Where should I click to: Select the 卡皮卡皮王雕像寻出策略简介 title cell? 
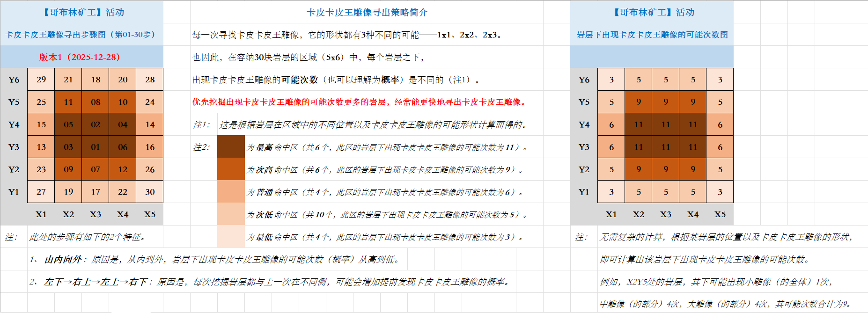(x=367, y=12)
